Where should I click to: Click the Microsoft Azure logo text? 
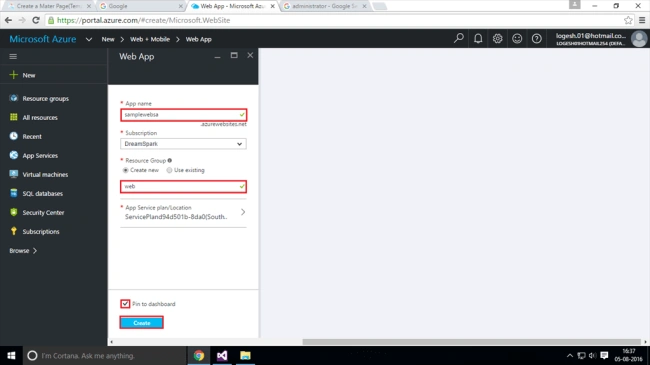pyautogui.click(x=43, y=39)
